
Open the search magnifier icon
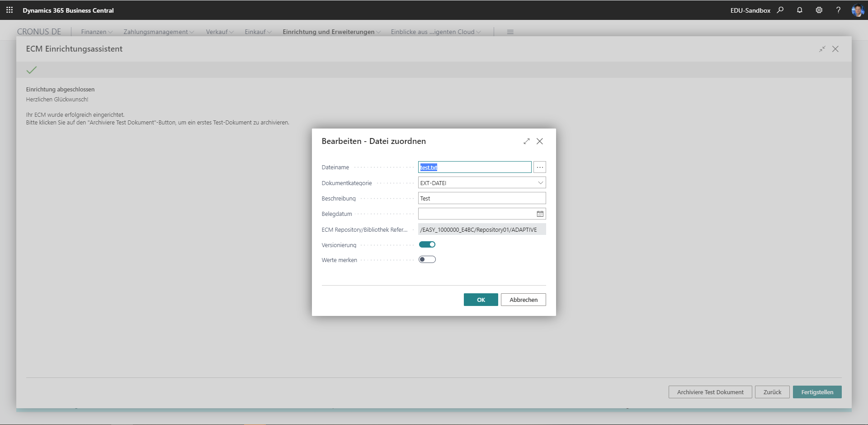[780, 10]
